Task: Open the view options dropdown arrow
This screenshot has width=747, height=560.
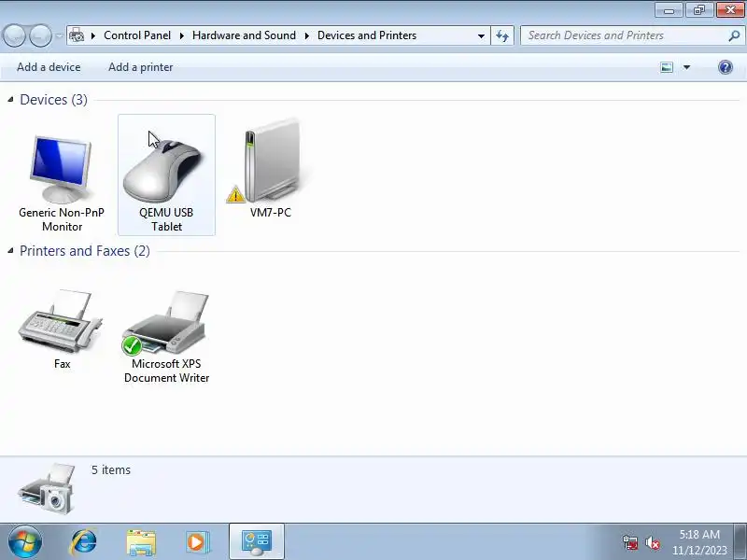Action: (686, 67)
